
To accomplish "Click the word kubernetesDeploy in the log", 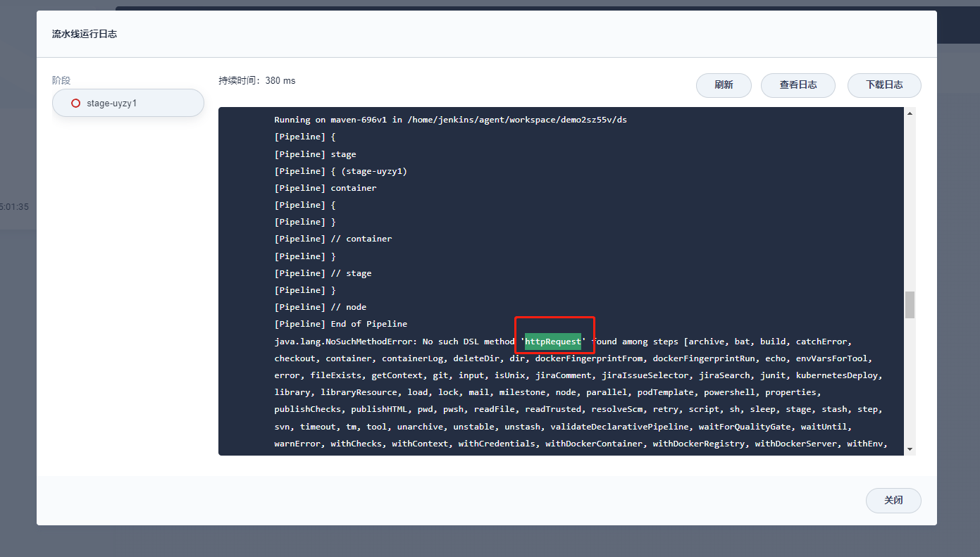I will (838, 375).
